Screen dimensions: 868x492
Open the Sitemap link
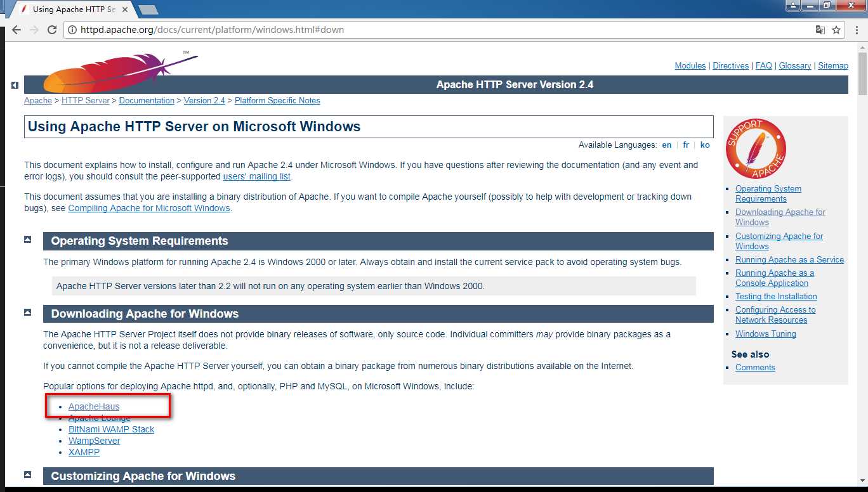pos(833,66)
